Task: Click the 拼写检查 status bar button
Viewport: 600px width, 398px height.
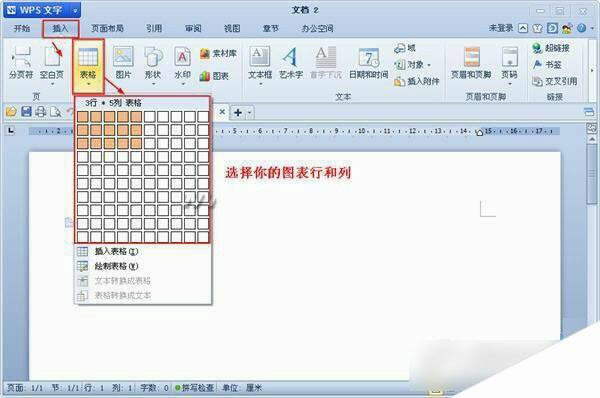Action: 195,388
